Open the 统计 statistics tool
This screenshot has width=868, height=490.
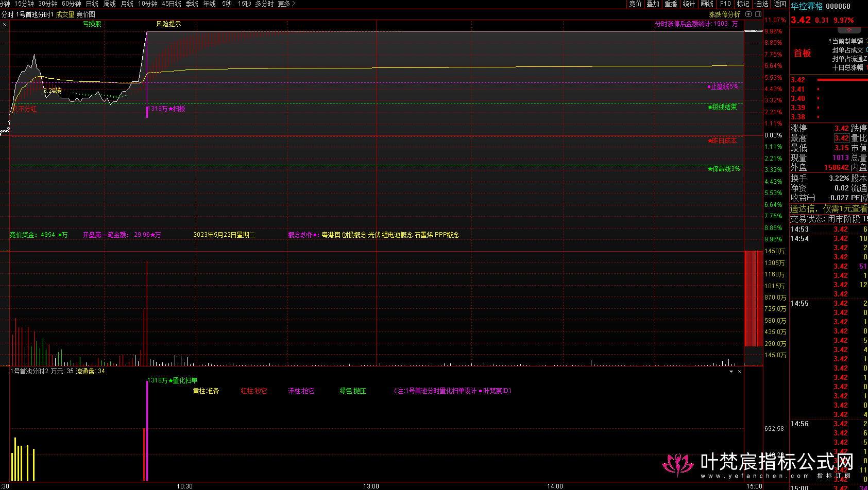[689, 4]
